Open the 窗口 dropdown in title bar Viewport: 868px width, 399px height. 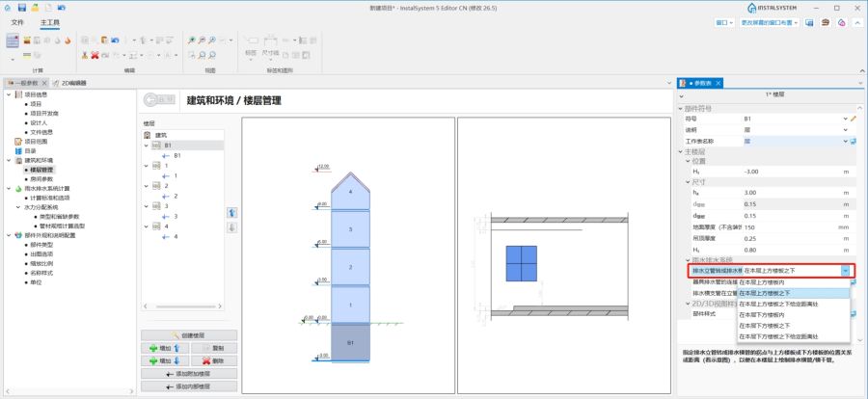[724, 21]
